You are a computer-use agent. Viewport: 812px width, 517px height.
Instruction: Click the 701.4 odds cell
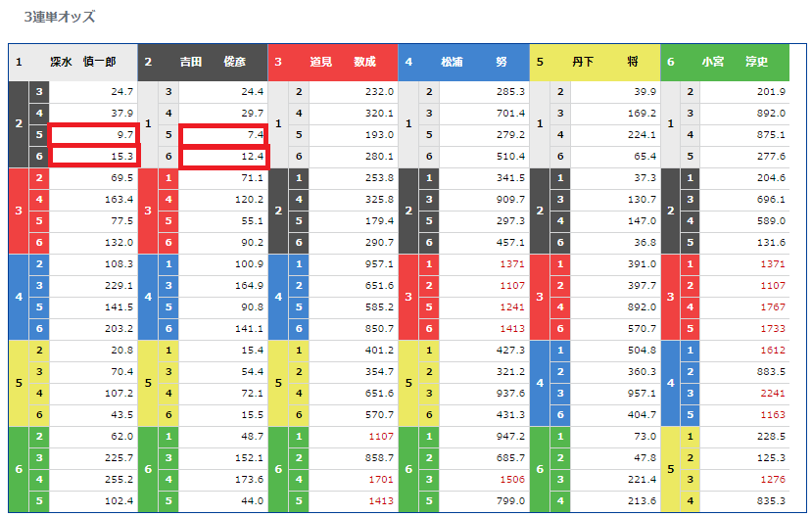[x=484, y=114]
